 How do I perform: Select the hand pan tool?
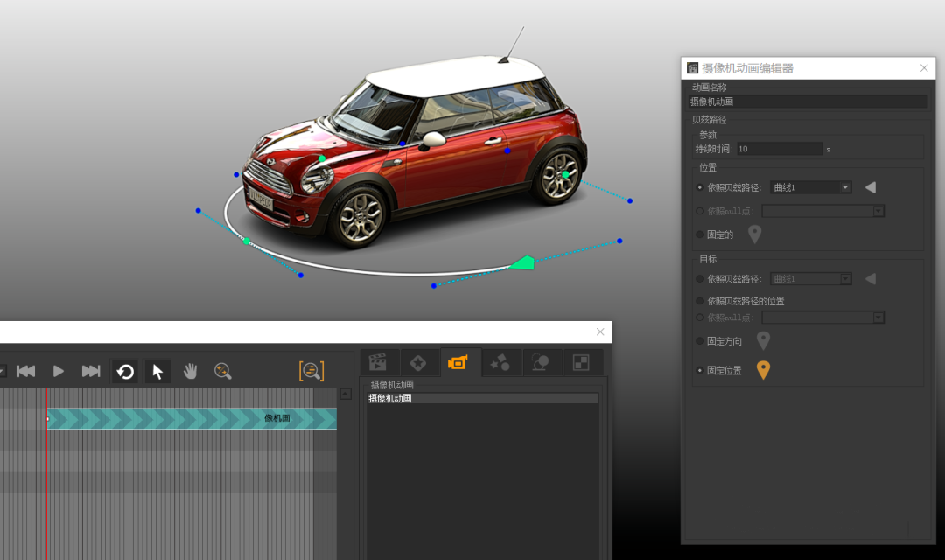click(x=190, y=372)
